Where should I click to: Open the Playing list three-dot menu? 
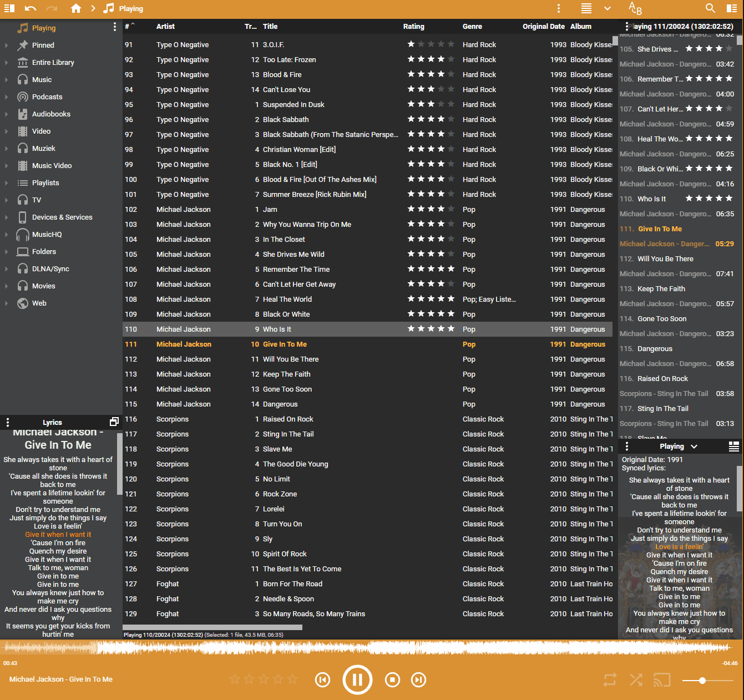pyautogui.click(x=627, y=26)
